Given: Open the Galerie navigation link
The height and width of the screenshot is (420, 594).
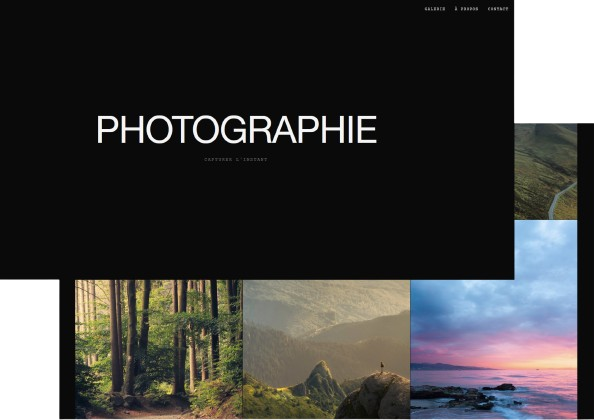Looking at the screenshot, I should click(x=435, y=9).
